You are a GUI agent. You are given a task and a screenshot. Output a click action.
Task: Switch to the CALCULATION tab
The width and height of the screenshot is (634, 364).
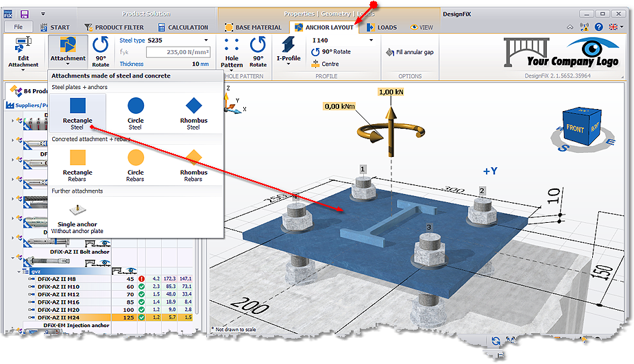183,27
